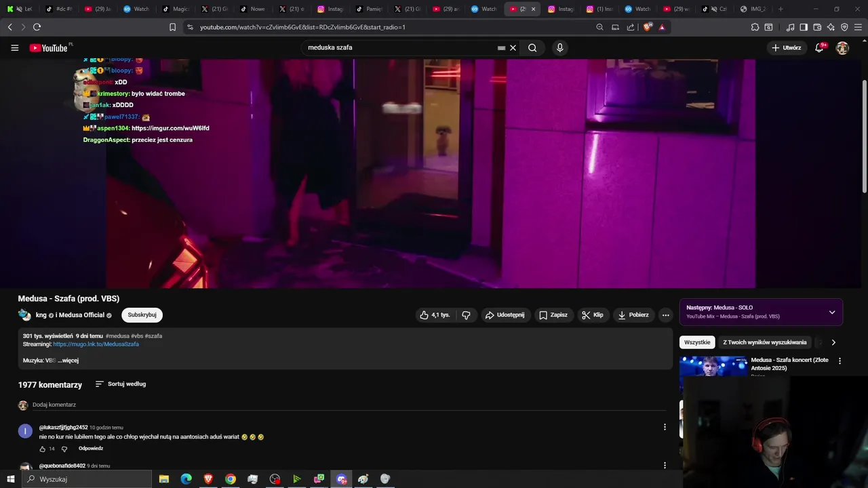Image resolution: width=868 pixels, height=488 pixels.
Task: Open options for the lukaszfjjfjghg2452 comment
Action: coord(665,427)
